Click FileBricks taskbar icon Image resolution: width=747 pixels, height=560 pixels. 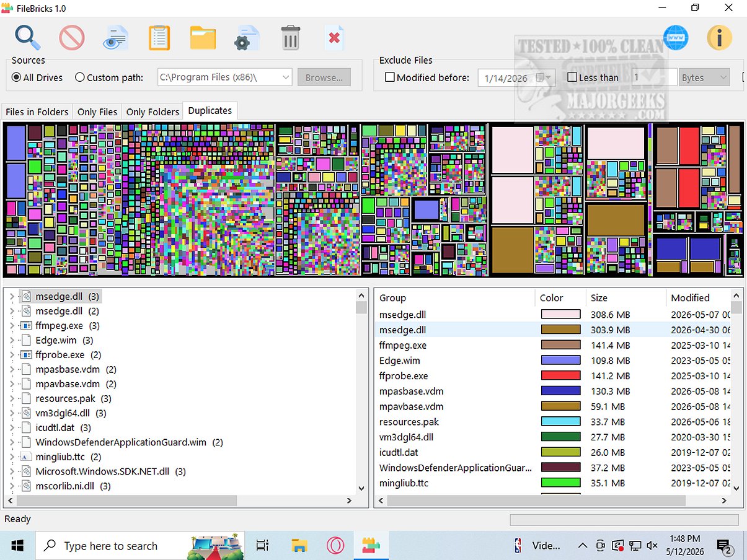(371, 546)
